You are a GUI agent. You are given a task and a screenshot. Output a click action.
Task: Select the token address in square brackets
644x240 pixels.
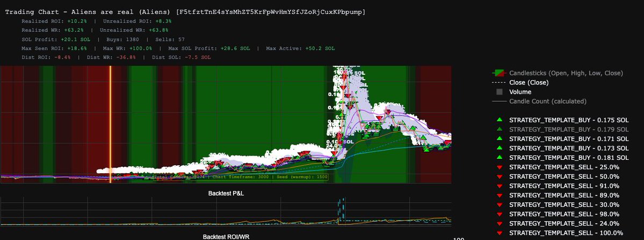[x=270, y=12]
